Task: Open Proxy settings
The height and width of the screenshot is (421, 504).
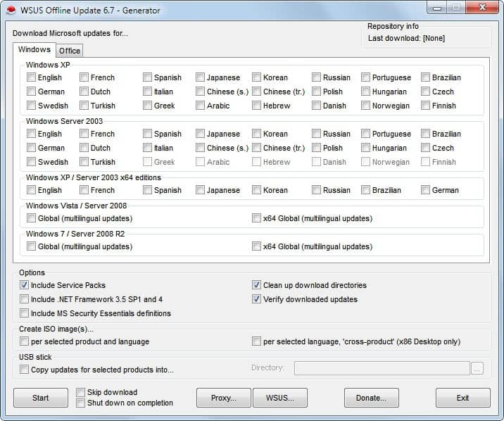Action: click(223, 398)
